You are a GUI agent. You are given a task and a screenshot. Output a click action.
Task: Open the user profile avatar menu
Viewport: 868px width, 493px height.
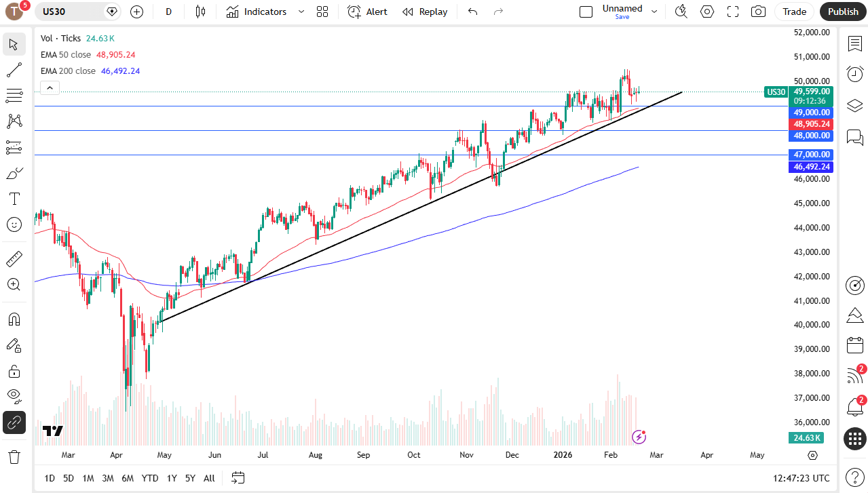(x=14, y=12)
